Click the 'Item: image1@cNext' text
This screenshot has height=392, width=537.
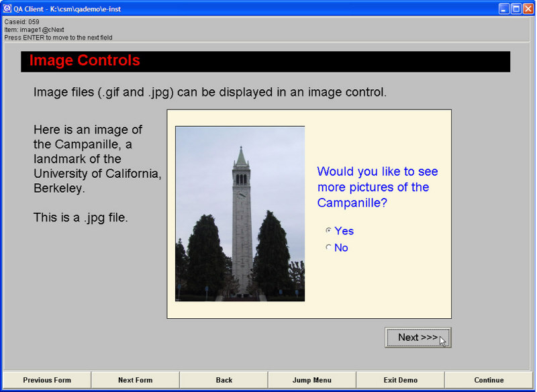(x=34, y=30)
